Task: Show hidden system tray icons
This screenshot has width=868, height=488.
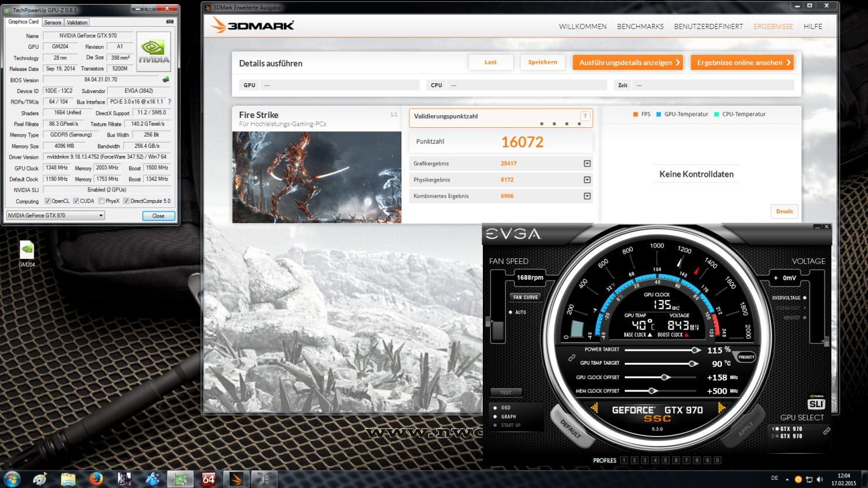Action: coord(787,480)
